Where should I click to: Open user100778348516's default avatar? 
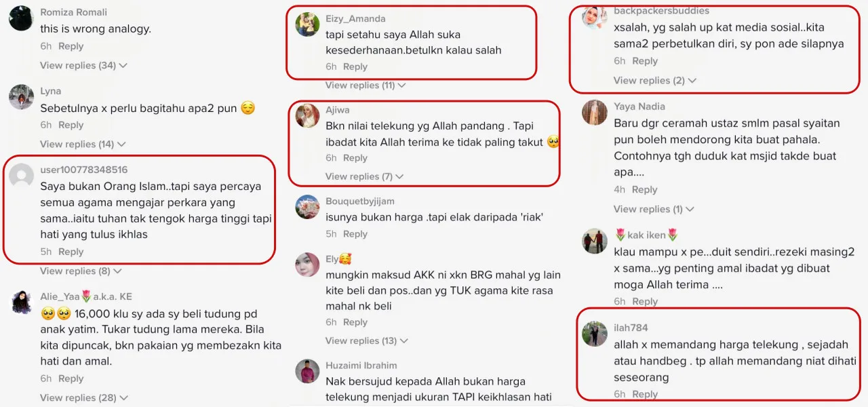pyautogui.click(x=21, y=176)
